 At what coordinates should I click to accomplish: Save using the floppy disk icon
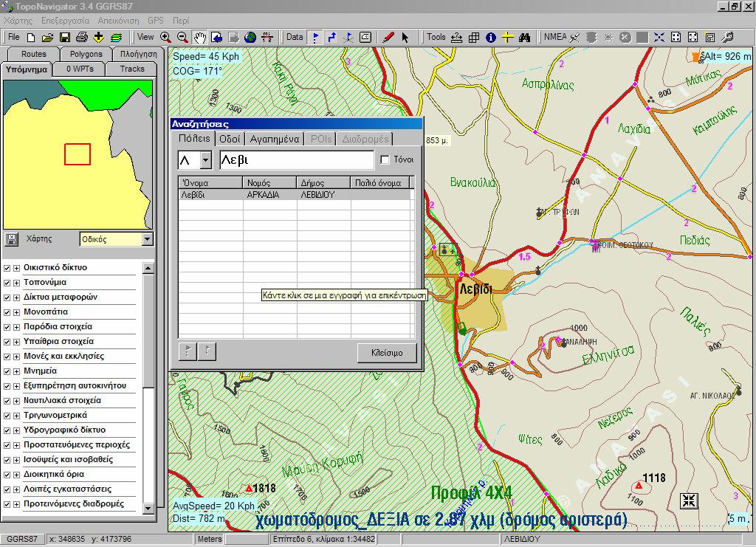point(65,38)
